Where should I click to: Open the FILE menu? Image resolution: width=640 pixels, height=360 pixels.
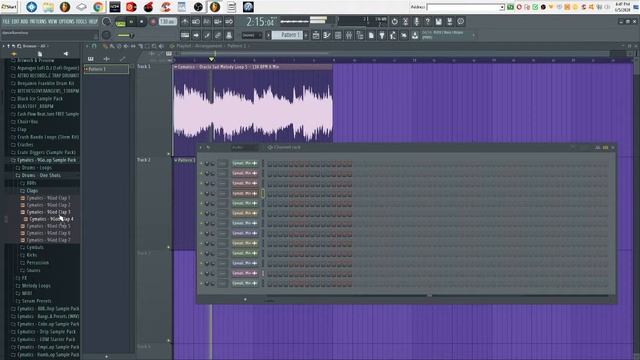pos(6,21)
